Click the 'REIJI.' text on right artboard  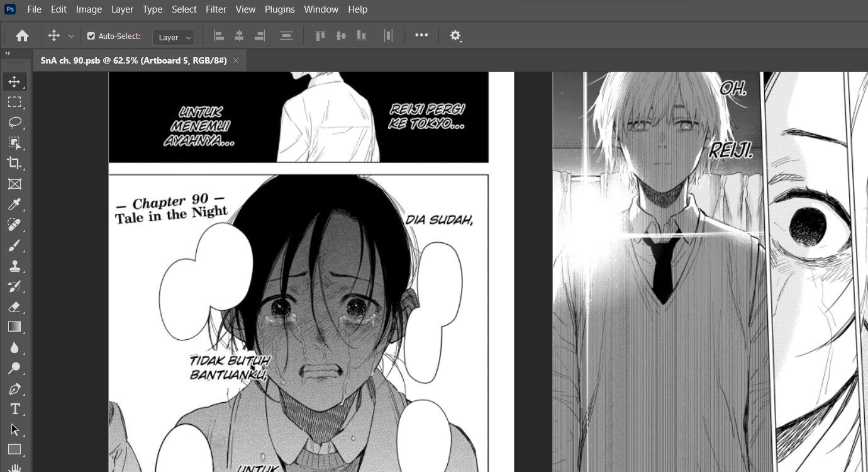(731, 150)
